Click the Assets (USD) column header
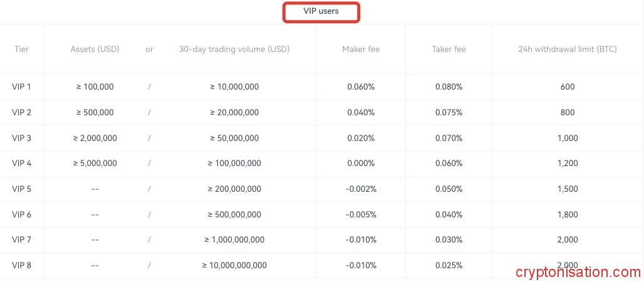The width and height of the screenshot is (644, 282). (x=95, y=49)
